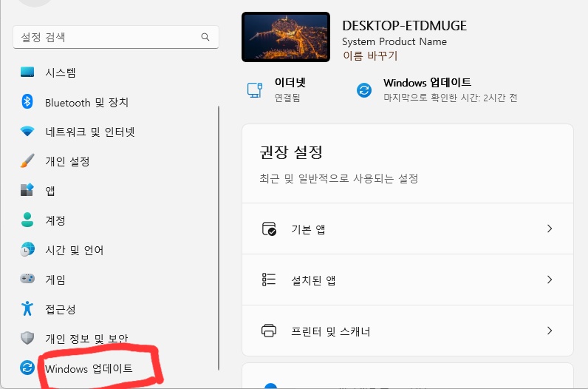
Task: Click the 설치된 앱 list icon
Action: (269, 280)
